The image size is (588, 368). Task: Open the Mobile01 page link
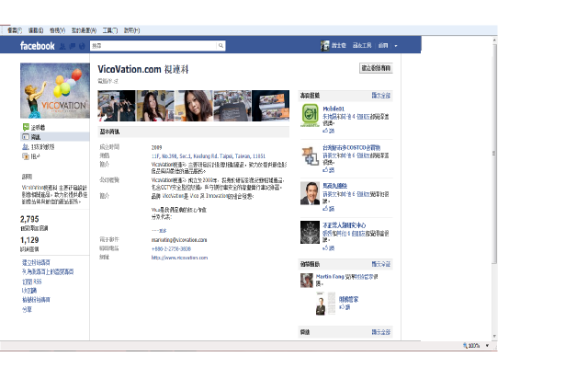334,109
